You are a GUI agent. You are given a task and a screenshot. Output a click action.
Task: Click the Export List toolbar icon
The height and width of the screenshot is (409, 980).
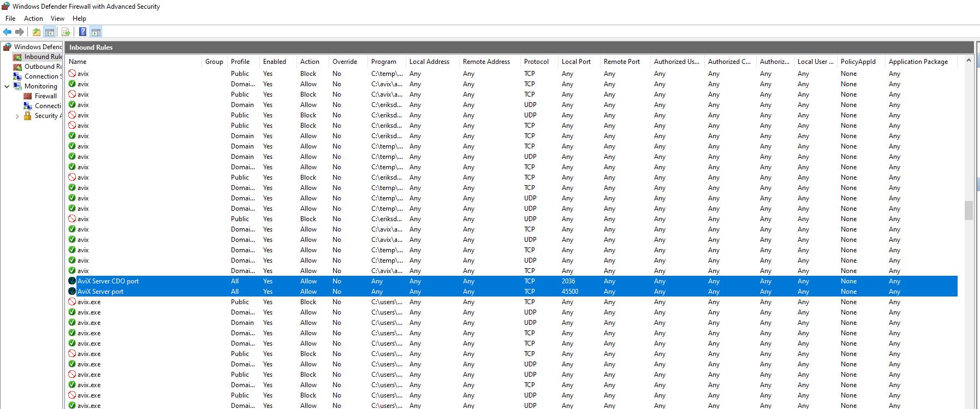[x=66, y=32]
